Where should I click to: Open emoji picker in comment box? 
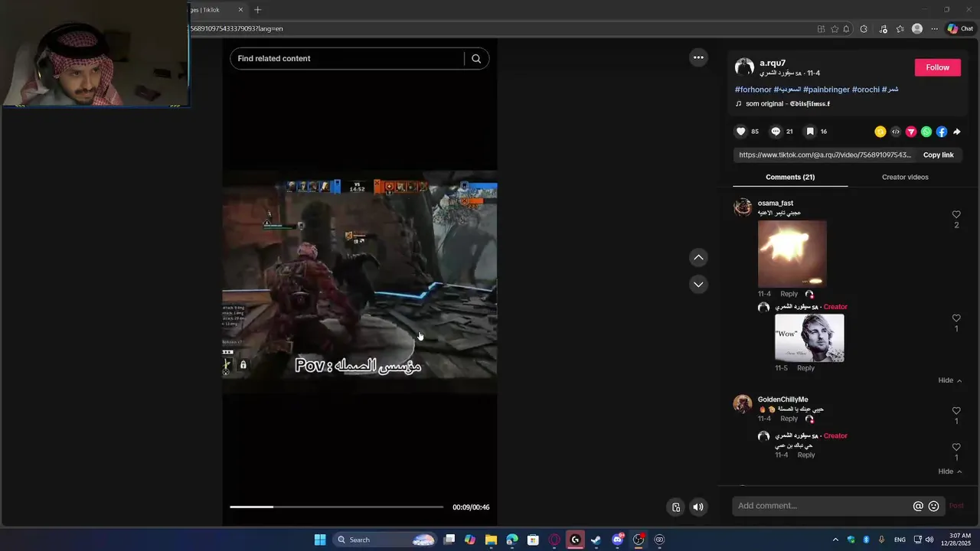[934, 506]
